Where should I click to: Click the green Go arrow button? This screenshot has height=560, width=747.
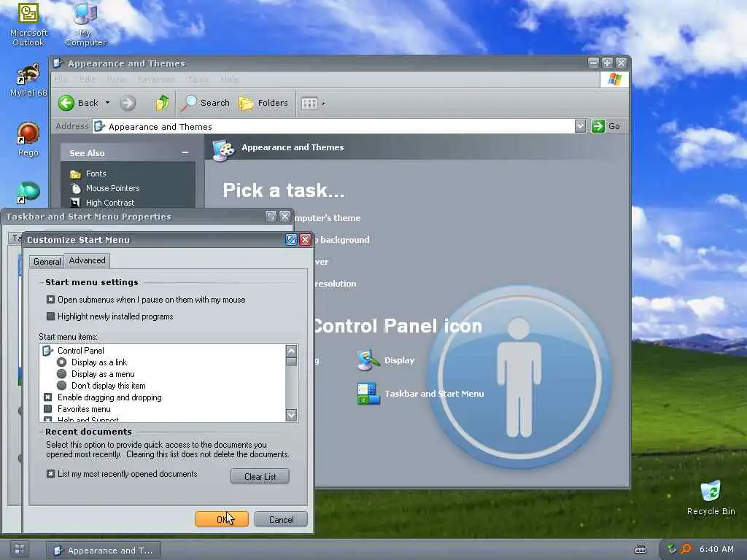tap(598, 126)
